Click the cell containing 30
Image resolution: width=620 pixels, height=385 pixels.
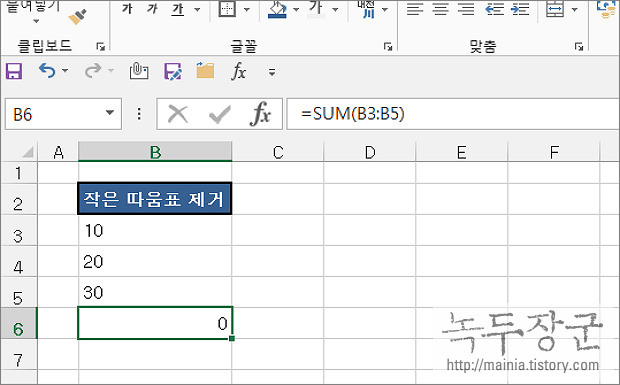155,292
